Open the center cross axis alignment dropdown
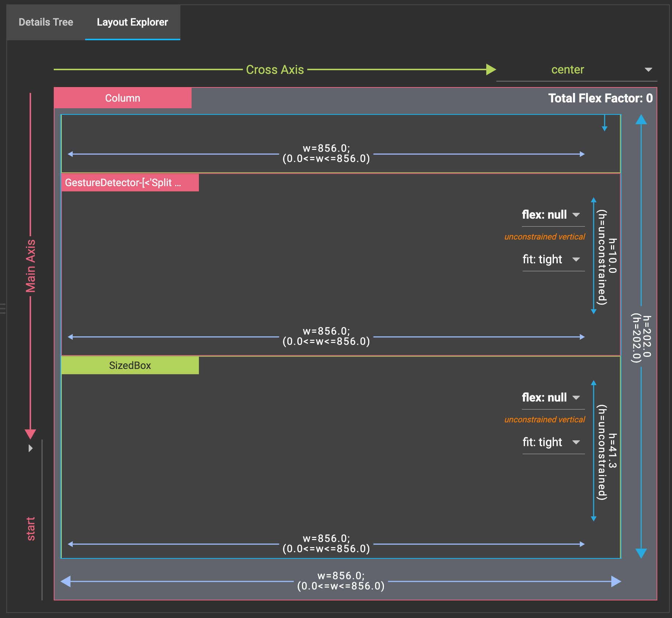This screenshot has width=672, height=618. (x=576, y=69)
